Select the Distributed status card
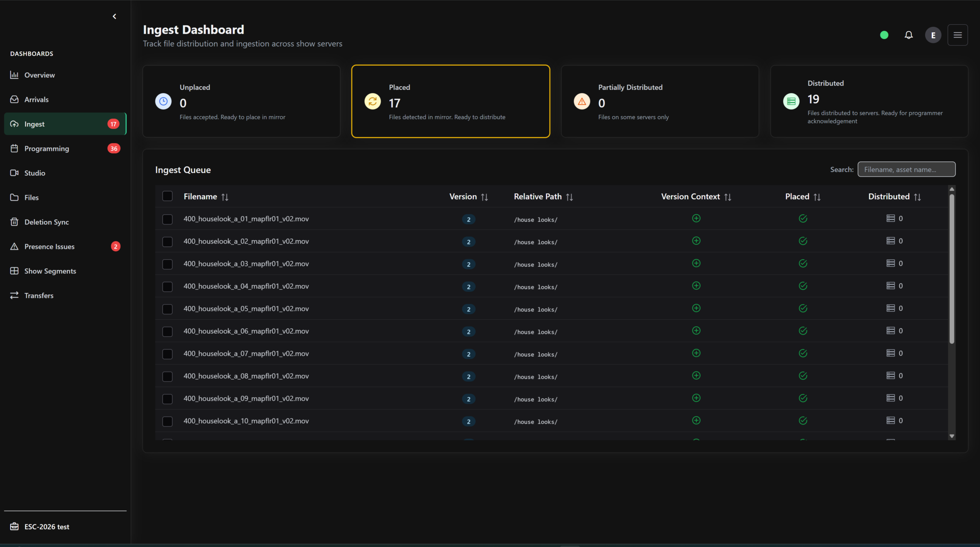Viewport: 980px width, 547px height. tap(869, 101)
